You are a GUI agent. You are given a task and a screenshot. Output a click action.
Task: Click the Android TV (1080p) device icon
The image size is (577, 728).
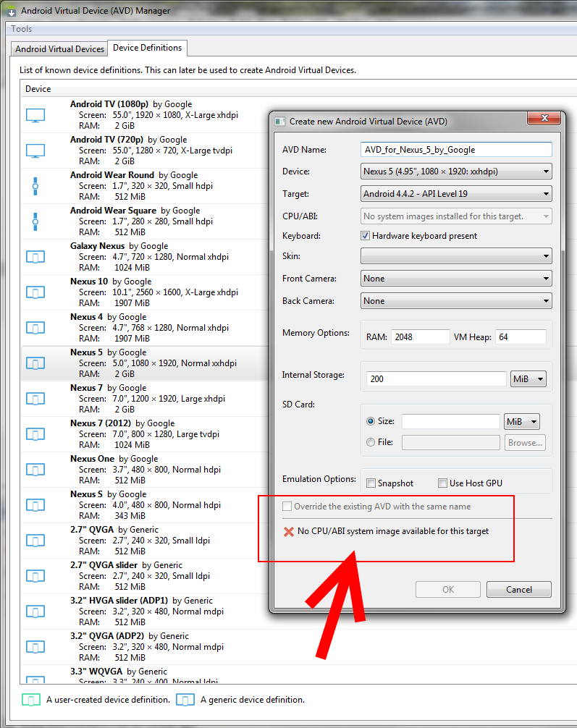tap(35, 115)
